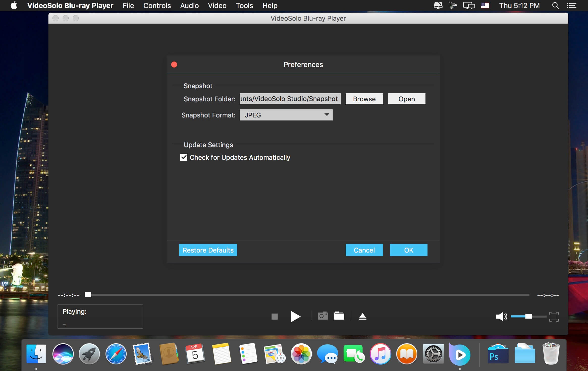
Task: Open System Preferences gear in dock
Action: [433, 354]
